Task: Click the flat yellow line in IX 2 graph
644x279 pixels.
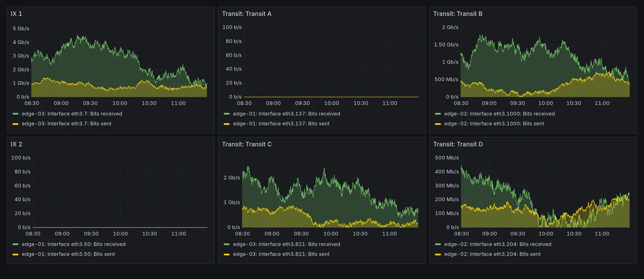Action: [120, 227]
